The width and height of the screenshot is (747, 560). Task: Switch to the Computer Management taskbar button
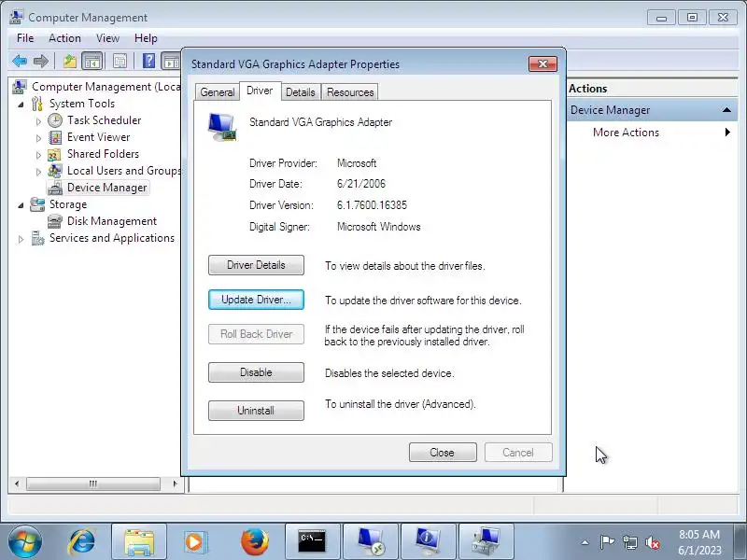click(486, 541)
